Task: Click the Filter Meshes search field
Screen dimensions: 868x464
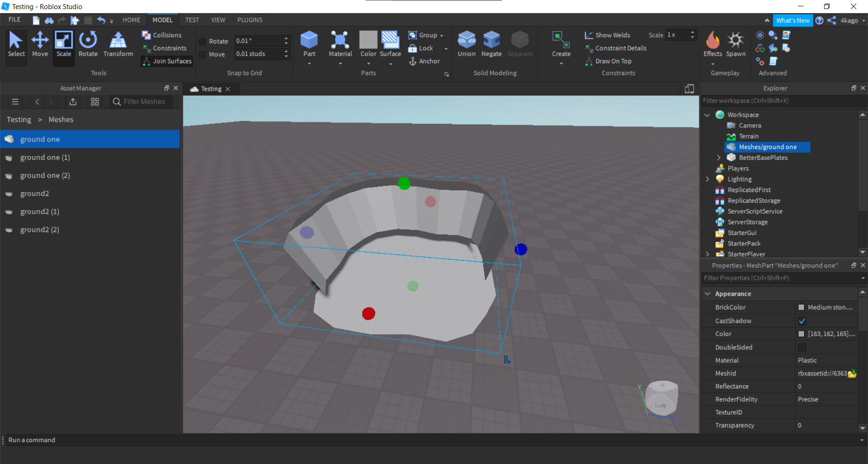Action: click(x=141, y=102)
